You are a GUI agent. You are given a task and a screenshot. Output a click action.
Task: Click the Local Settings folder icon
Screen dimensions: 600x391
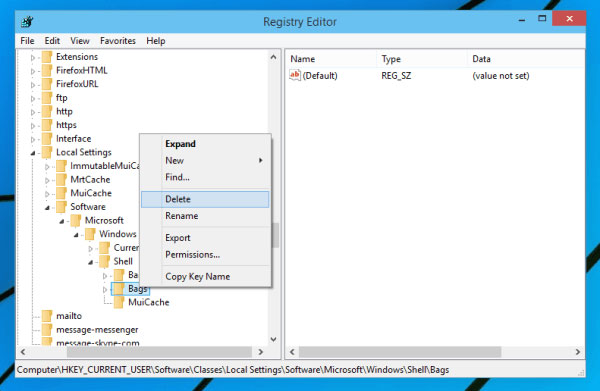[x=47, y=153]
